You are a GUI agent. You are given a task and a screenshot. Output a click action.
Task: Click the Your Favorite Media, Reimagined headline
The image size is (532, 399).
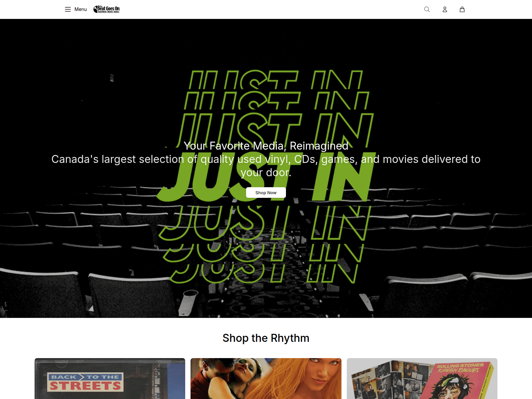pyautogui.click(x=266, y=146)
